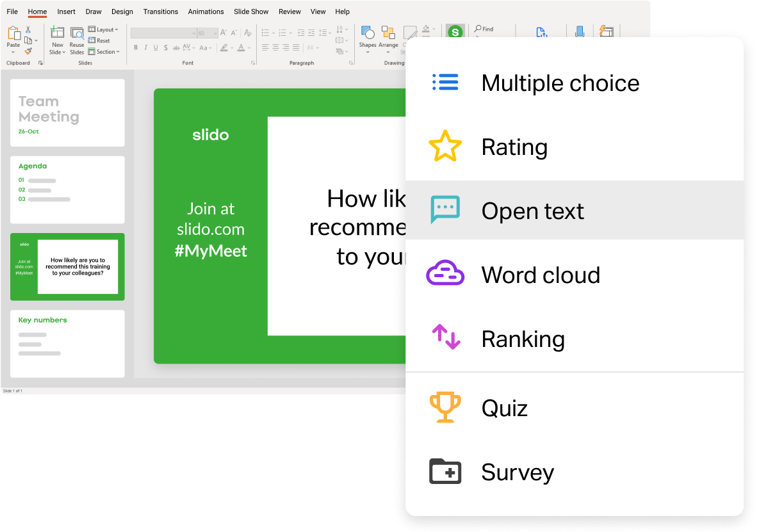The image size is (759, 532).
Task: Open the Shapes gallery icon
Action: coord(367,33)
